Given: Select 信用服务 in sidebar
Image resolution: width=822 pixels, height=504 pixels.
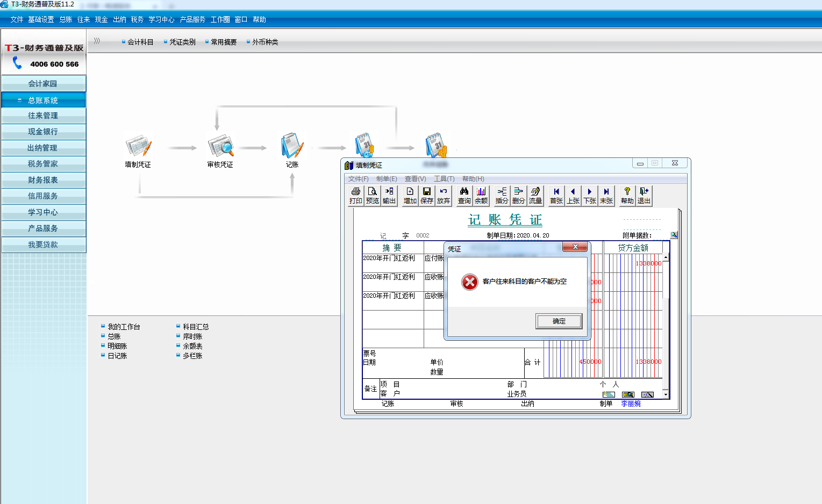Looking at the screenshot, I should (x=43, y=196).
